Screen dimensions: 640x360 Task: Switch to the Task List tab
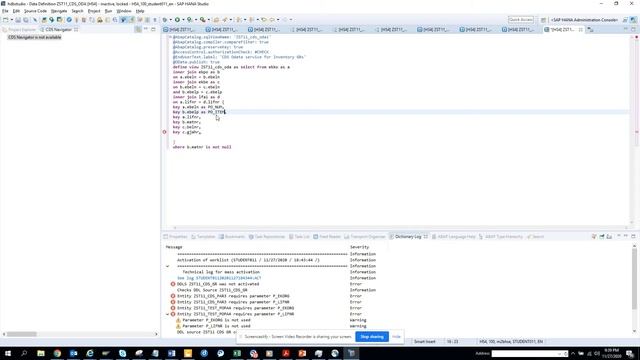299,237
